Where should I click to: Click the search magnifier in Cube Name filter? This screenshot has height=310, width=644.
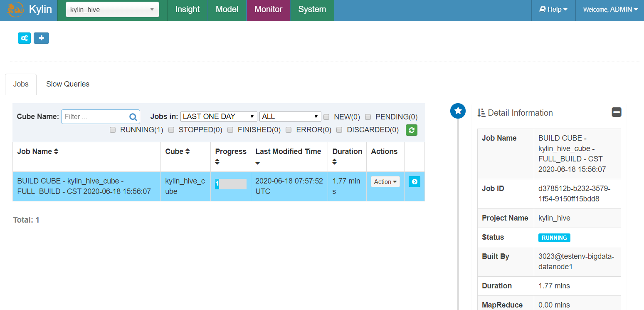(x=133, y=117)
